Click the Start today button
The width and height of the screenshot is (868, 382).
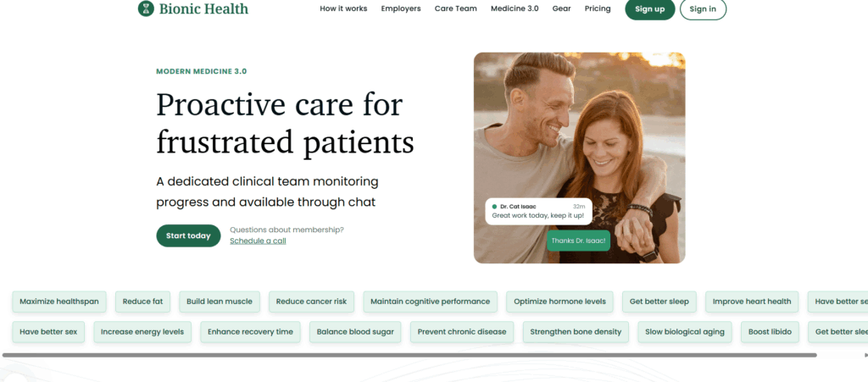coord(188,235)
